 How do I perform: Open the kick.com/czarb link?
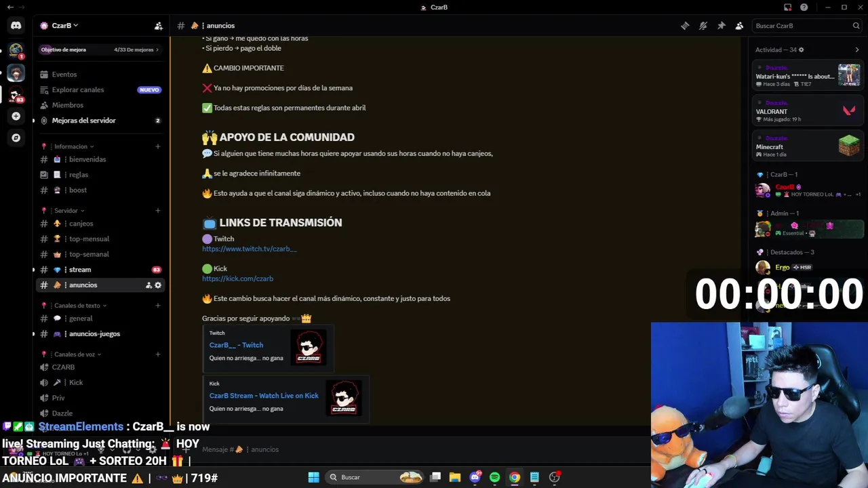pyautogui.click(x=237, y=279)
